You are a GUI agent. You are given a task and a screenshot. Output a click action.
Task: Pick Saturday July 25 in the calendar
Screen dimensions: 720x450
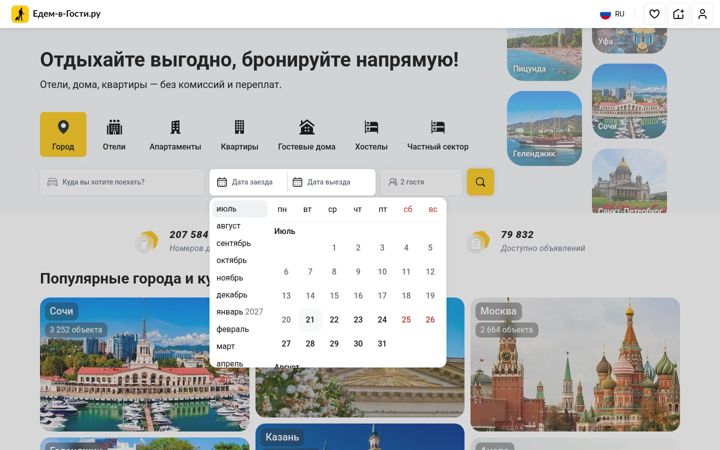pos(406,320)
